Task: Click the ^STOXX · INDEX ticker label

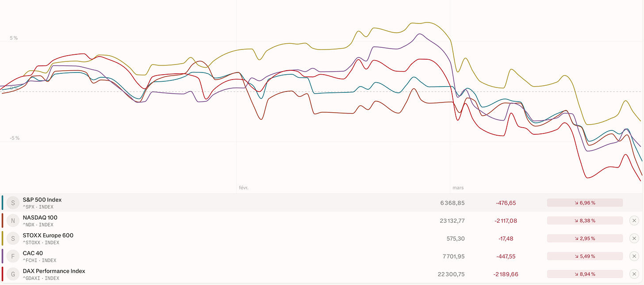Action: pos(41,243)
